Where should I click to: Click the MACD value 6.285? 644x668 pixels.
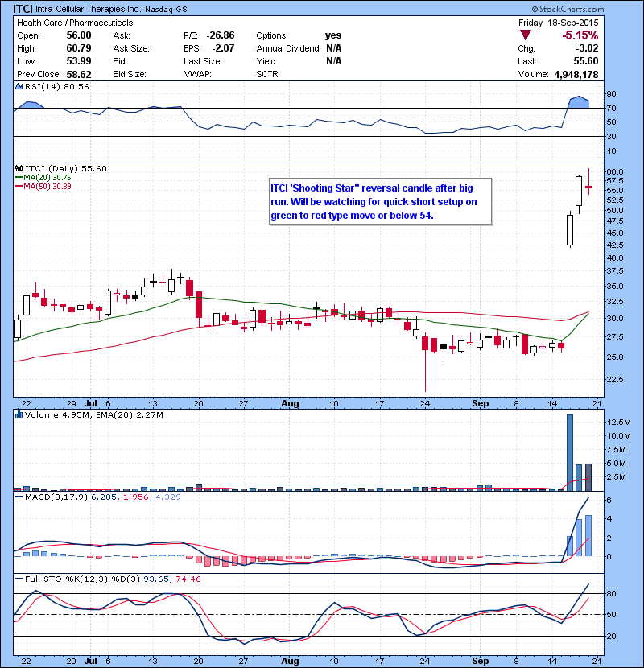[104, 497]
